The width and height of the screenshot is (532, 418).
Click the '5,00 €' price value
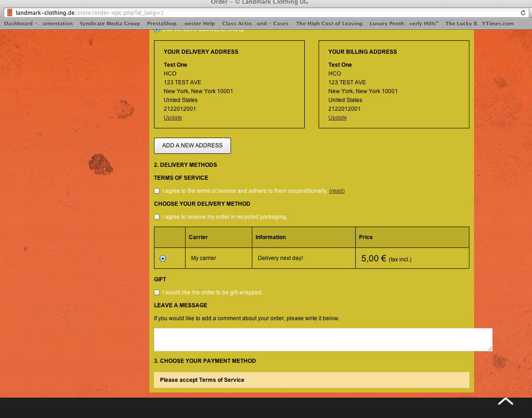point(373,258)
